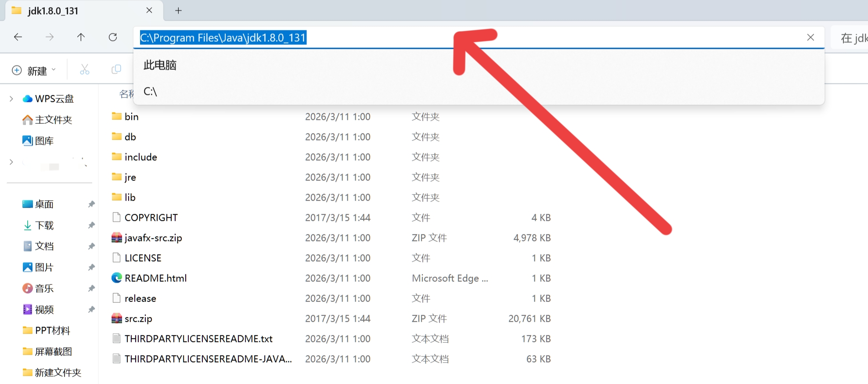Select the LICENSE file icon
The image size is (868, 384).
point(116,258)
